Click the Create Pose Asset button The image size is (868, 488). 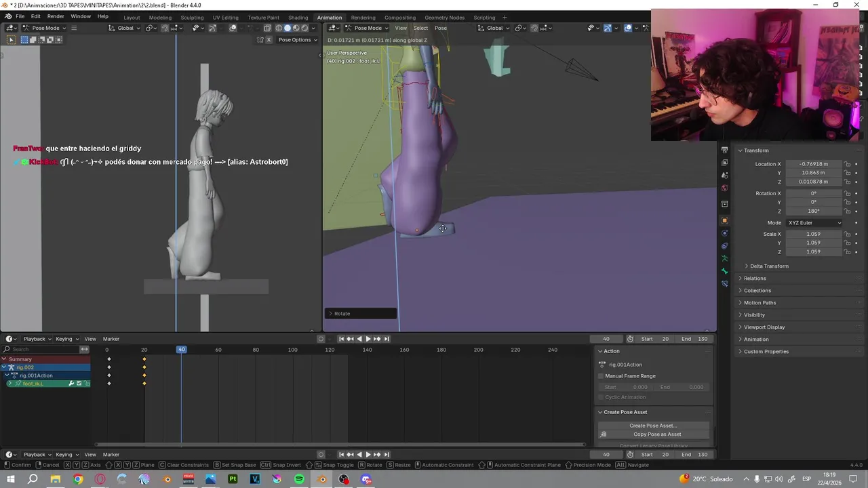point(654,426)
